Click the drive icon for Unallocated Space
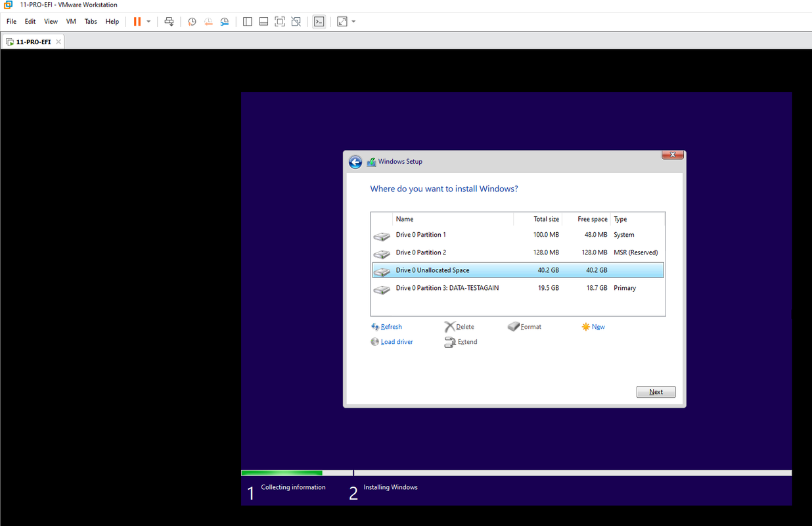This screenshot has height=526, width=812. coord(382,272)
